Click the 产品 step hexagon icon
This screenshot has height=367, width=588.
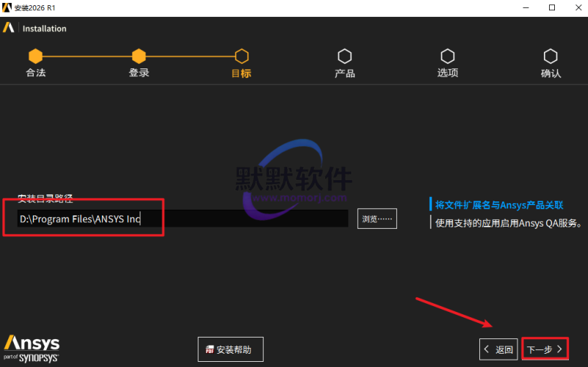(345, 56)
